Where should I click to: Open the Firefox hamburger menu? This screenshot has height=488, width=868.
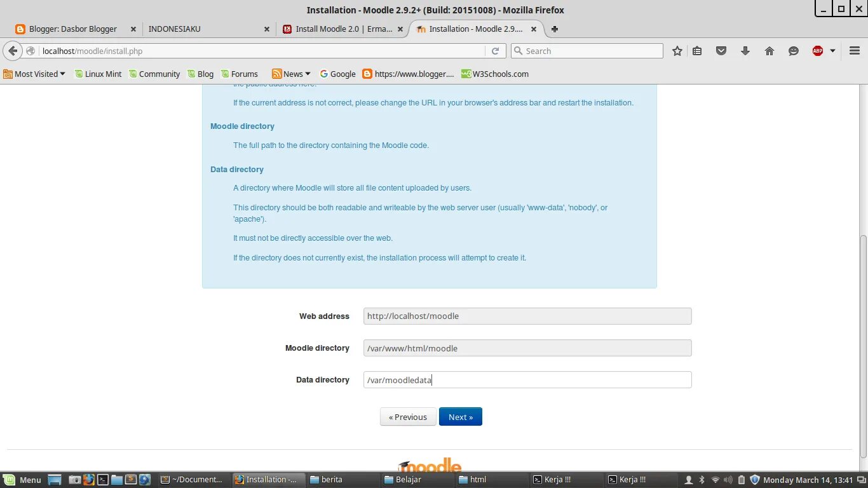855,51
